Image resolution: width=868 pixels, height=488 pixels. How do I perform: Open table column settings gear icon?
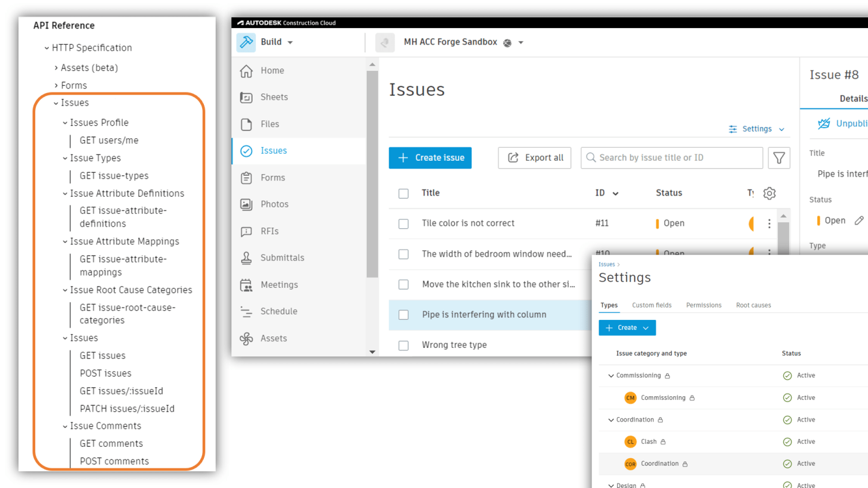769,193
